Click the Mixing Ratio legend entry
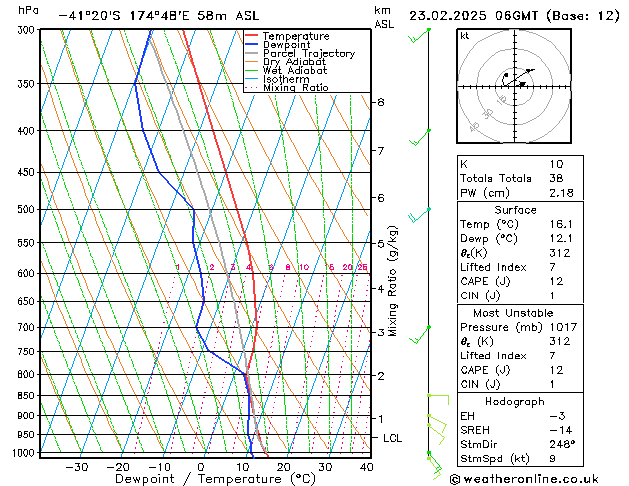This screenshot has width=629, height=486. 295,88
